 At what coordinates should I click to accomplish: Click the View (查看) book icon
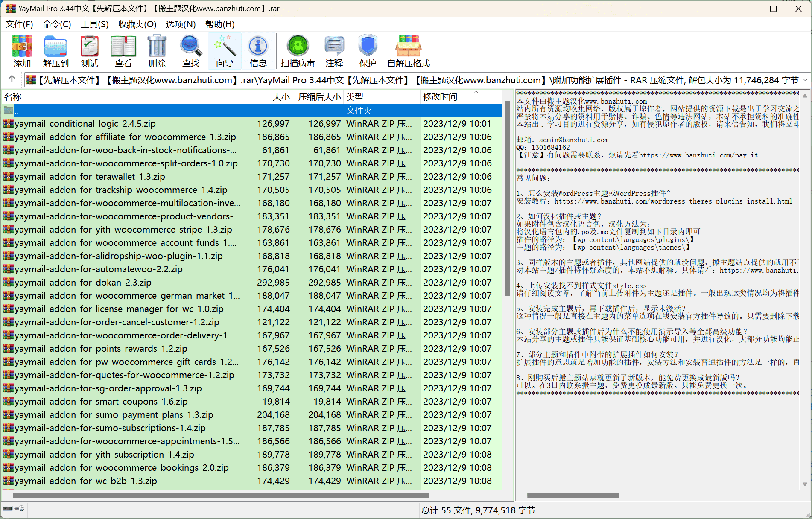coord(123,51)
